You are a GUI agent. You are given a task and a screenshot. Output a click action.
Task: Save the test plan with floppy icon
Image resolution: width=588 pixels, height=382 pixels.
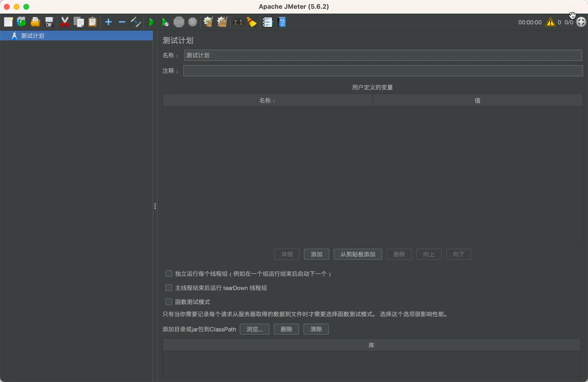tap(49, 22)
